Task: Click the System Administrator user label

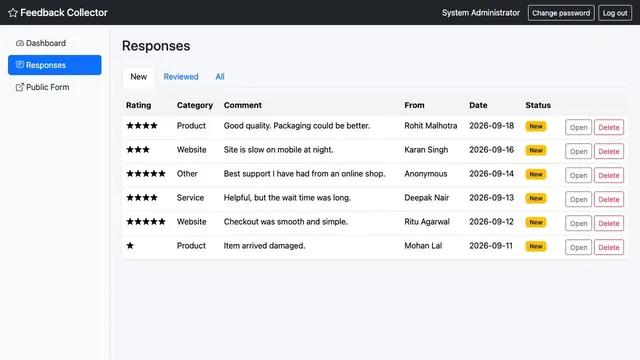Action: coord(481,13)
